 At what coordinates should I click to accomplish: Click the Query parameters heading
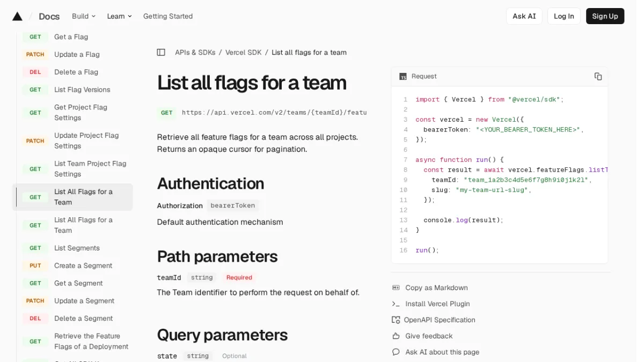point(222,335)
